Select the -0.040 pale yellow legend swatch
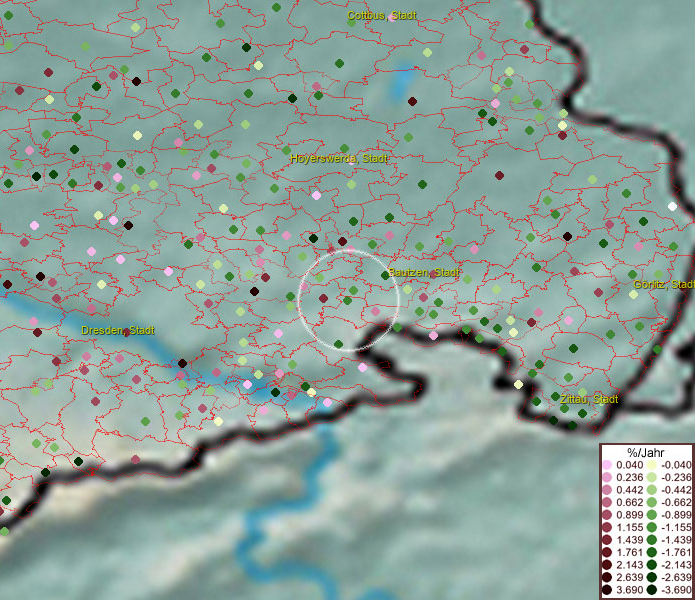Image resolution: width=695 pixels, height=600 pixels. 652,466
